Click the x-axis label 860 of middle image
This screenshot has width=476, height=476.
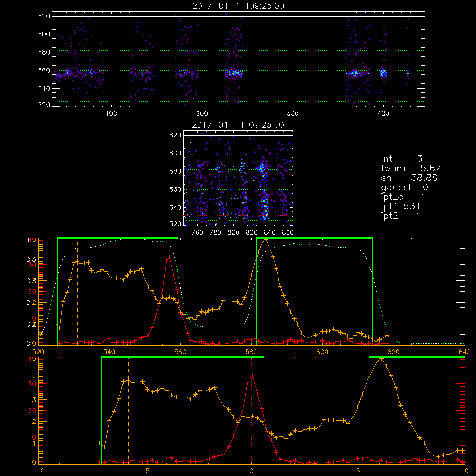pos(288,233)
